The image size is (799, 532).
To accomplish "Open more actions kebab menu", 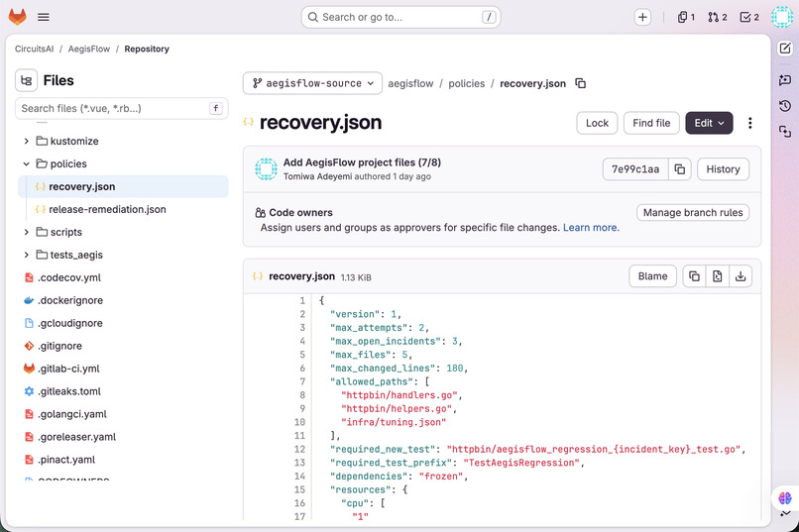I will [749, 123].
